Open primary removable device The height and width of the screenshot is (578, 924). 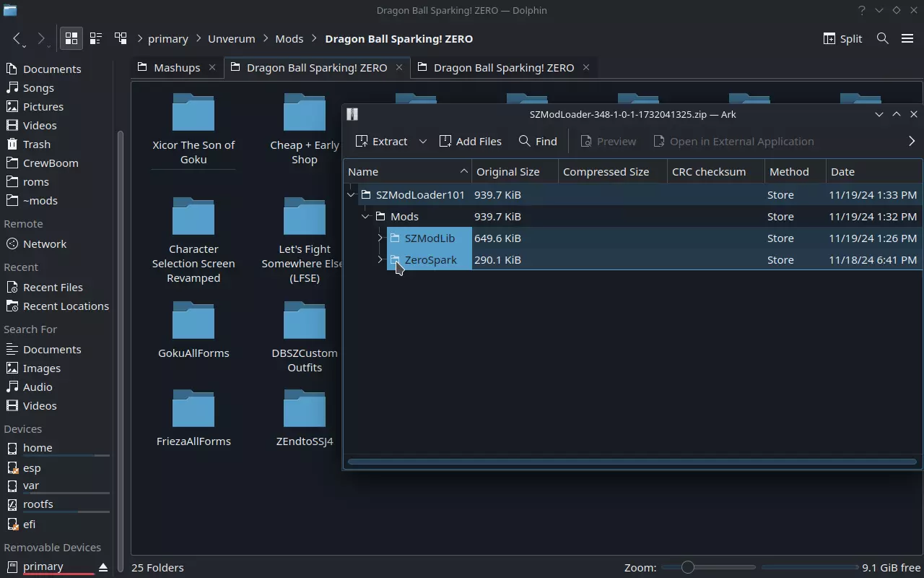pos(43,566)
